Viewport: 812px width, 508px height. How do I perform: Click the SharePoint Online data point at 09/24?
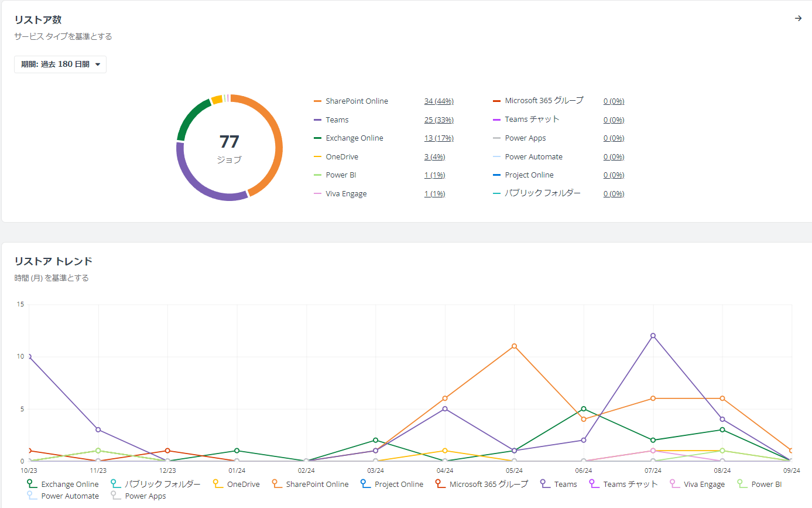[x=792, y=451]
